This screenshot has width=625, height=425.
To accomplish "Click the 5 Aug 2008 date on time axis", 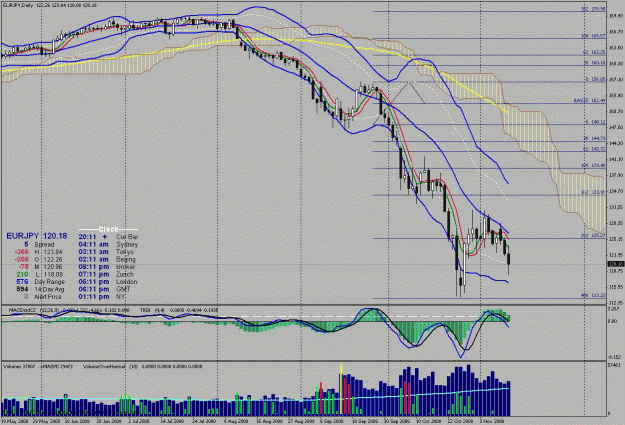I will click(235, 421).
